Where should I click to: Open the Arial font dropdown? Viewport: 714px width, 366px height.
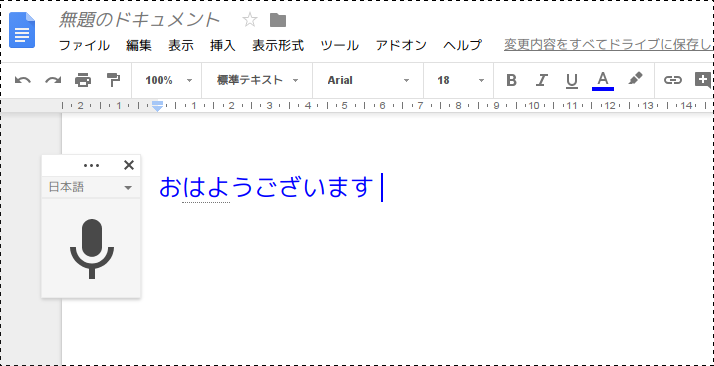[x=368, y=81]
